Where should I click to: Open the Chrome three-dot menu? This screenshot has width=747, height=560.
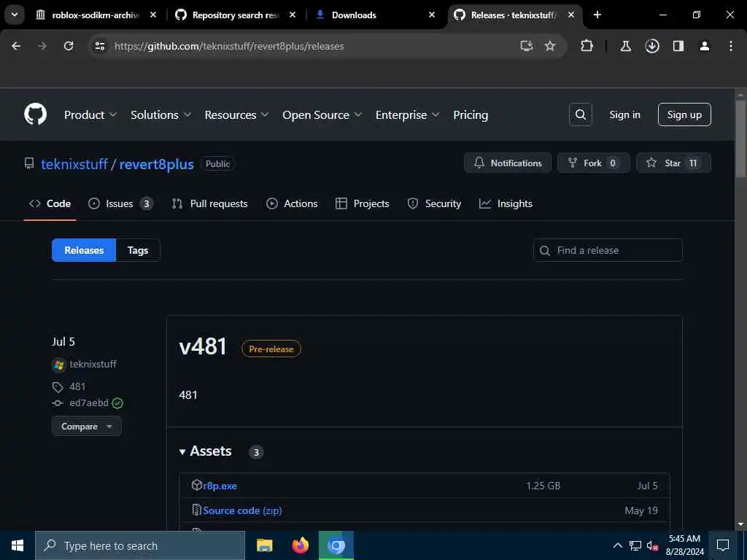(731, 46)
